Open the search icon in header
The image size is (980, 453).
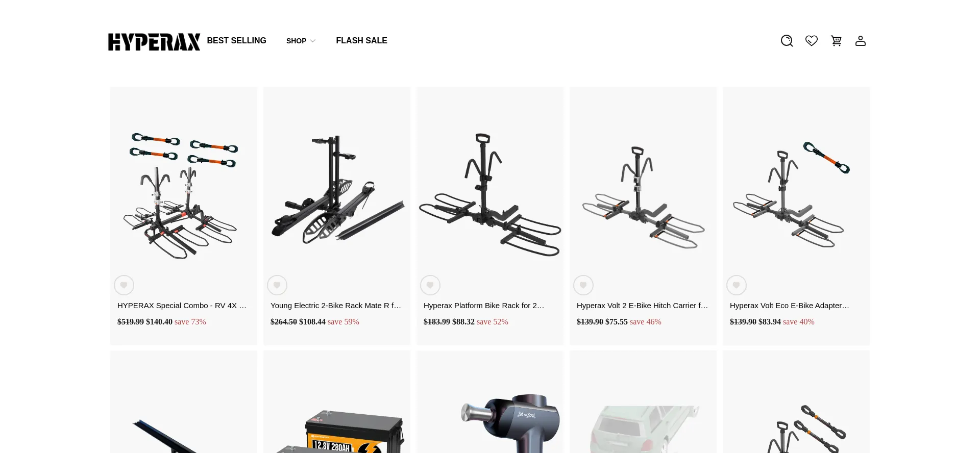[x=787, y=41]
